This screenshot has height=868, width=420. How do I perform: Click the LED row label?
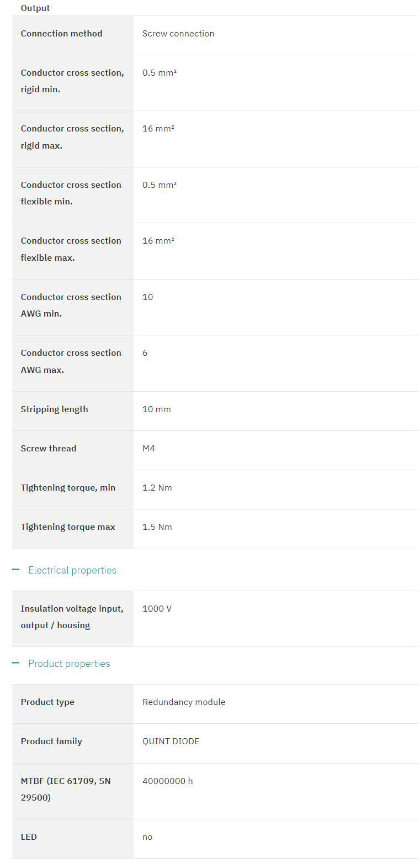(29, 837)
